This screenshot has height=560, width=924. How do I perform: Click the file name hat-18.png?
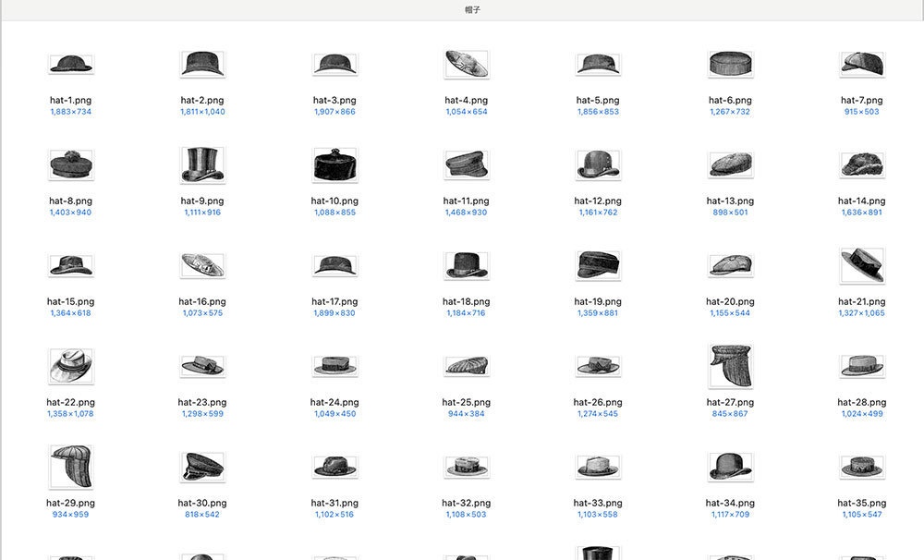(466, 302)
